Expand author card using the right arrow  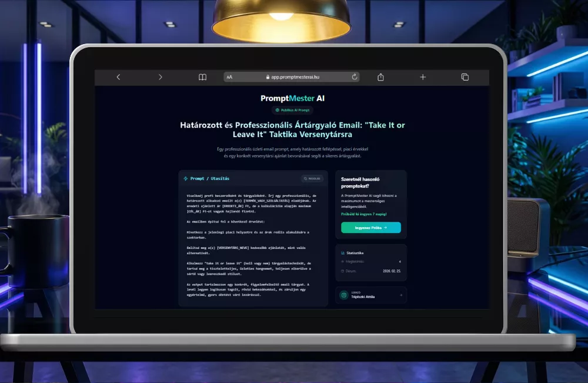401,295
